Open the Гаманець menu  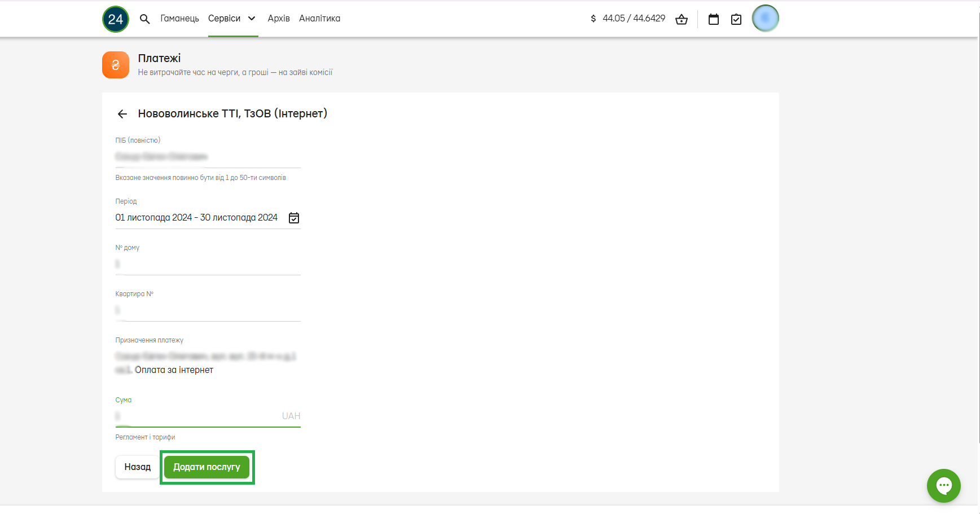point(180,19)
